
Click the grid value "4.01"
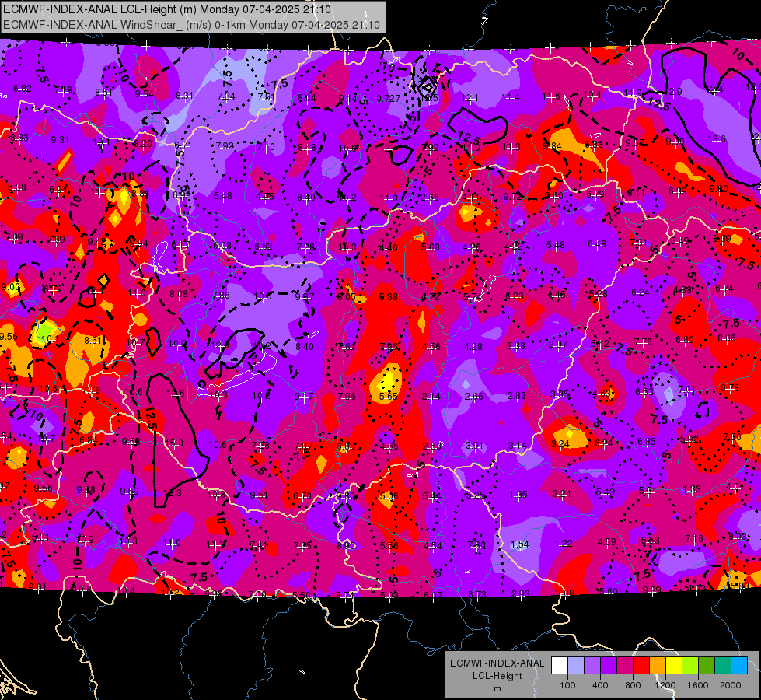click(x=735, y=487)
